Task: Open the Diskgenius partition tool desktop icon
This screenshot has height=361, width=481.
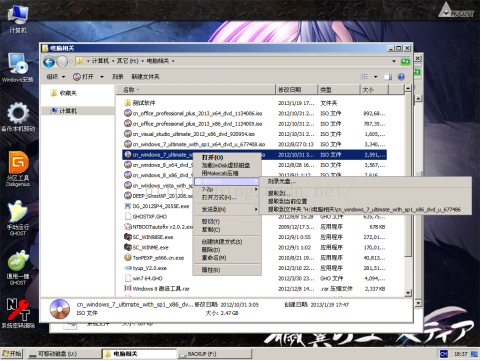Action: (18, 168)
